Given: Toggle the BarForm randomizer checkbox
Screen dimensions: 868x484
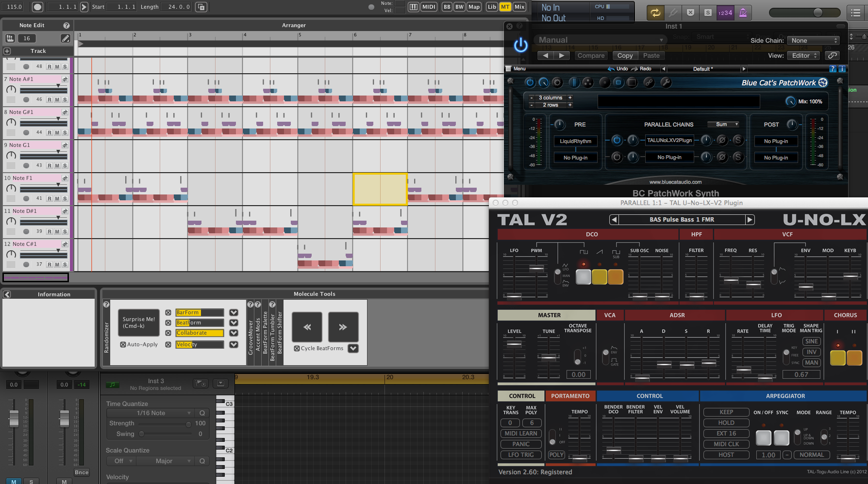Looking at the screenshot, I should [x=168, y=313].
